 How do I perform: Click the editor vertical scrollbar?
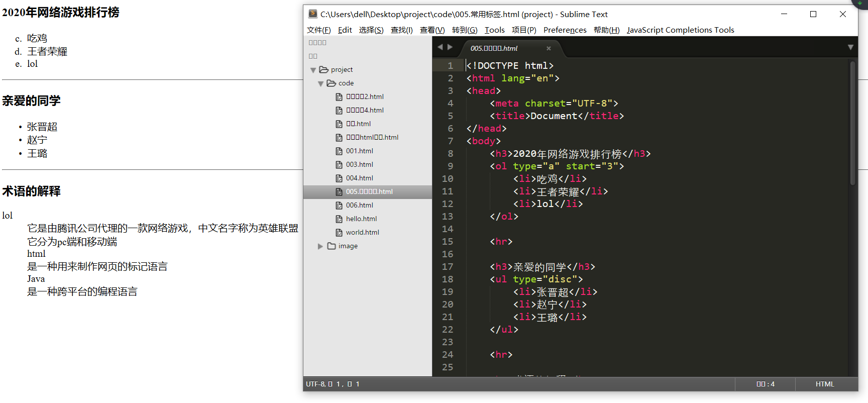852,123
